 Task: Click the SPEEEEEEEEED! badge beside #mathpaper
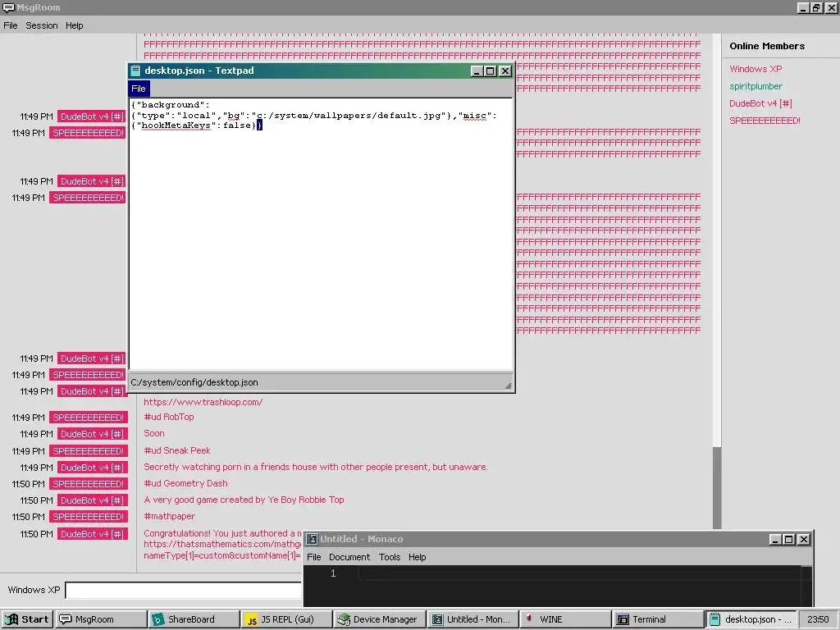[x=88, y=517]
